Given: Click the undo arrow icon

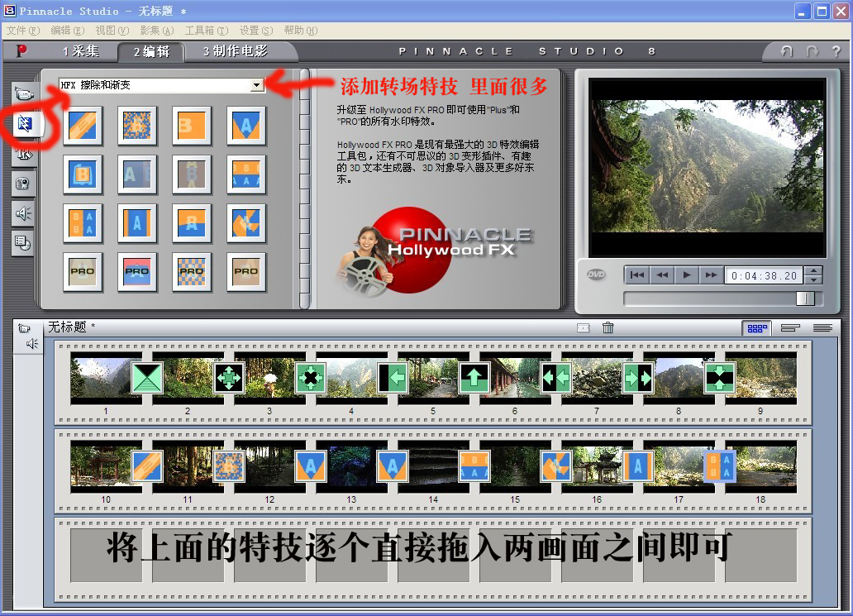Looking at the screenshot, I should (x=786, y=51).
